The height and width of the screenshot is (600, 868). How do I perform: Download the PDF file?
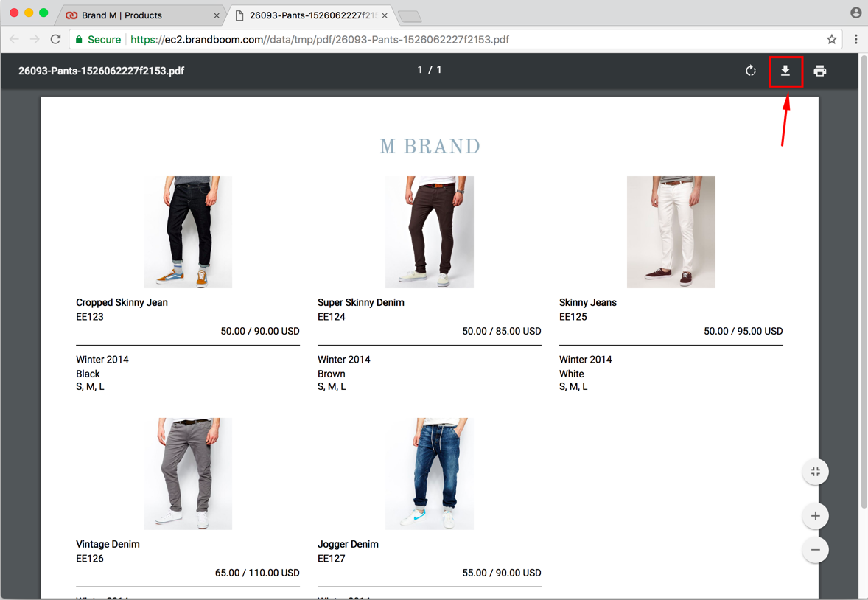click(785, 71)
